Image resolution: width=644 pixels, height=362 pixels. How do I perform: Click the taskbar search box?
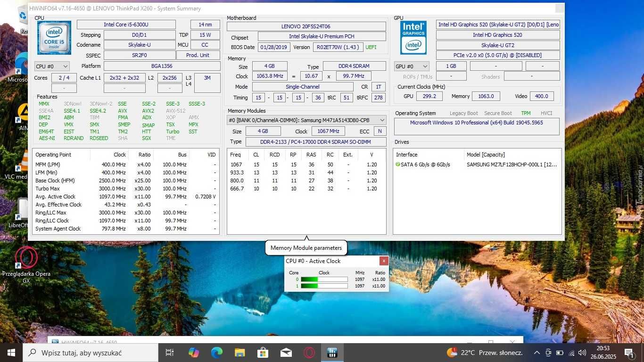click(x=91, y=353)
